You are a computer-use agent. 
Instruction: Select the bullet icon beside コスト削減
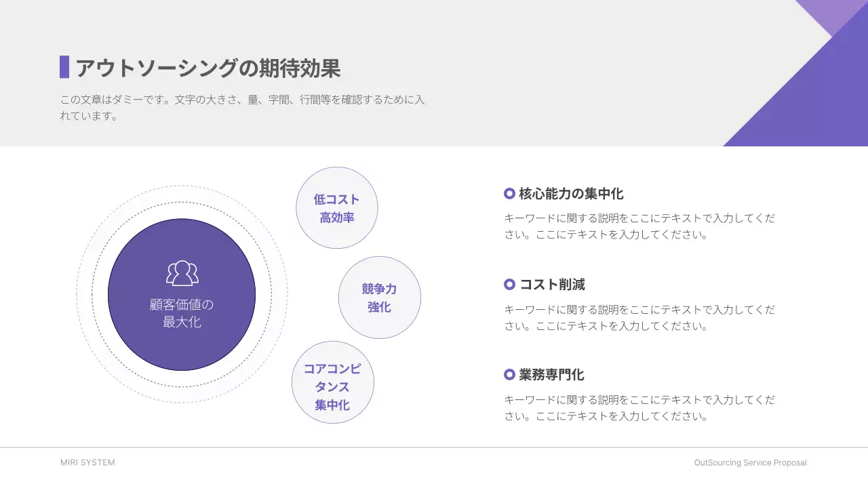[x=508, y=284]
